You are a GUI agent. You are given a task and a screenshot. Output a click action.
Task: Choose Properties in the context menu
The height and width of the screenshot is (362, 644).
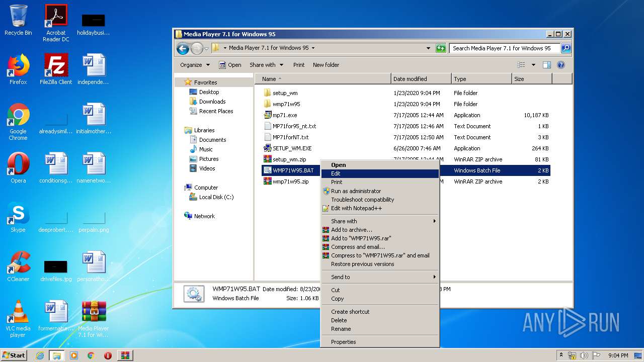click(x=380, y=342)
